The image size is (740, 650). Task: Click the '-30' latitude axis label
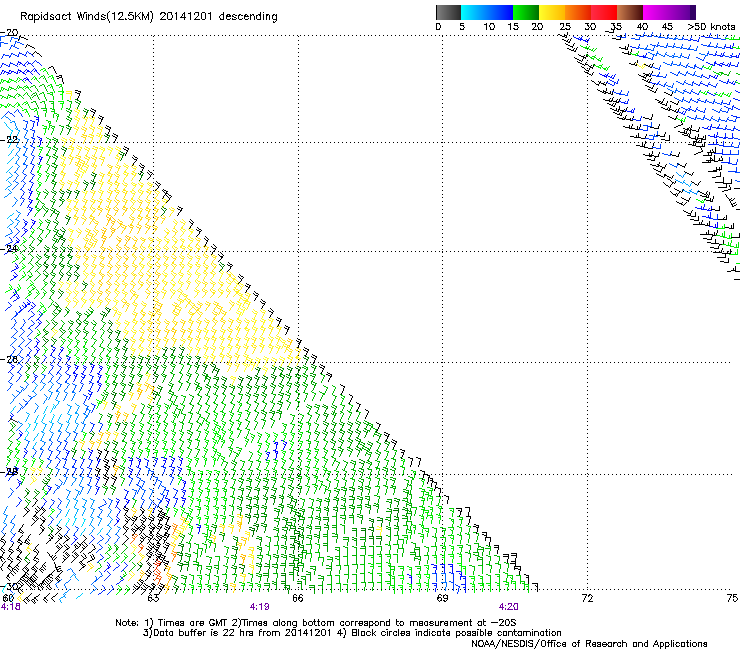click(x=9, y=587)
